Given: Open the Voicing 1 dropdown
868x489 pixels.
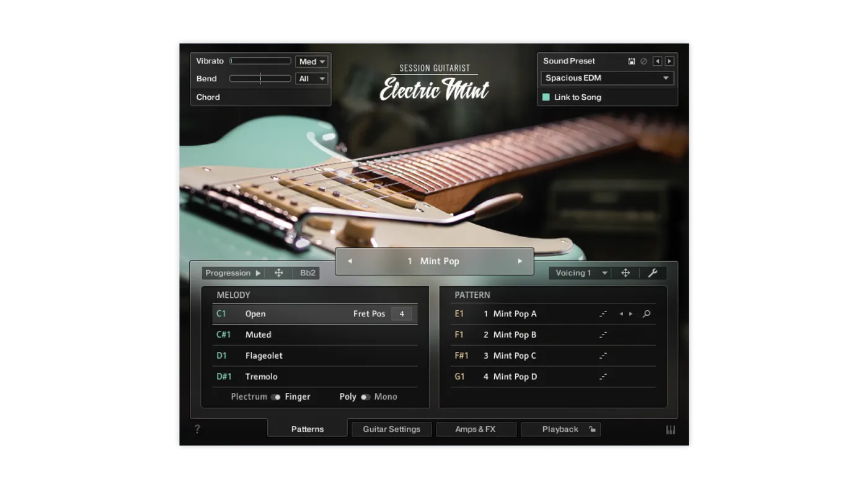Looking at the screenshot, I should [580, 273].
